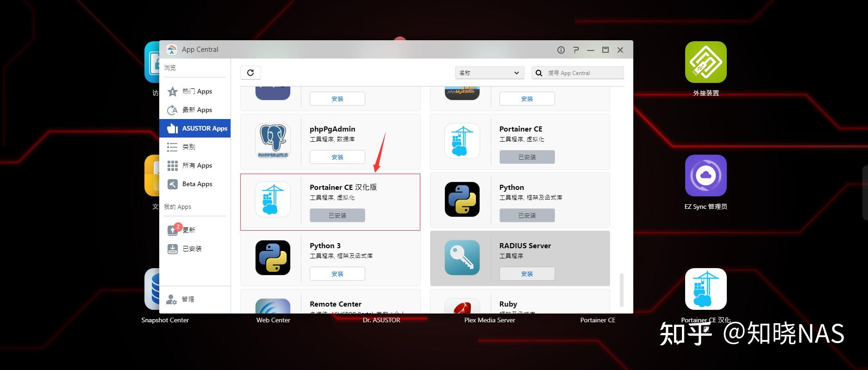Install RADIUS Server with its 安装 button
Screen dimensions: 868x370
[x=527, y=274]
